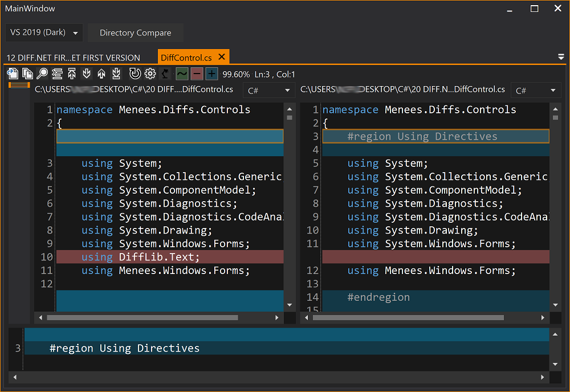Toggle the green changed-lines filter
Image resolution: width=570 pixels, height=392 pixels.
click(x=182, y=73)
